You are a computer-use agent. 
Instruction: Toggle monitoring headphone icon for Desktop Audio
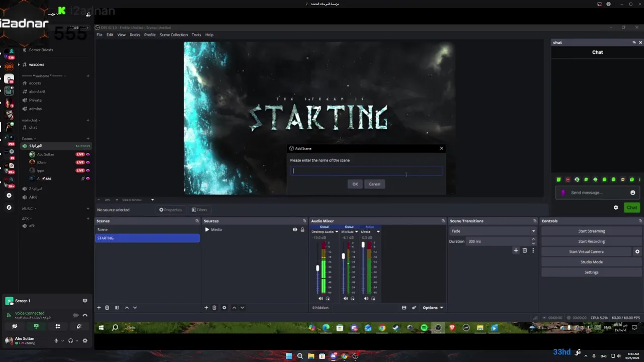coord(328,299)
